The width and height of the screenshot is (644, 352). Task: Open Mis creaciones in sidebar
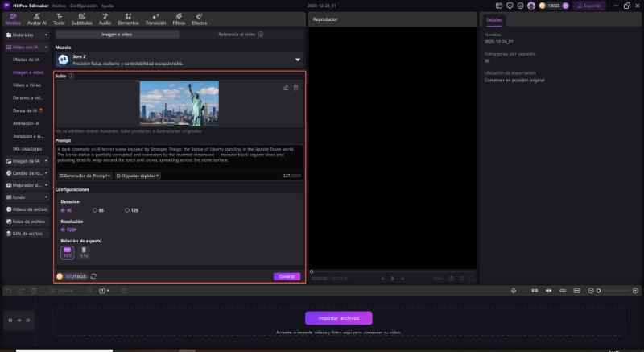point(27,149)
